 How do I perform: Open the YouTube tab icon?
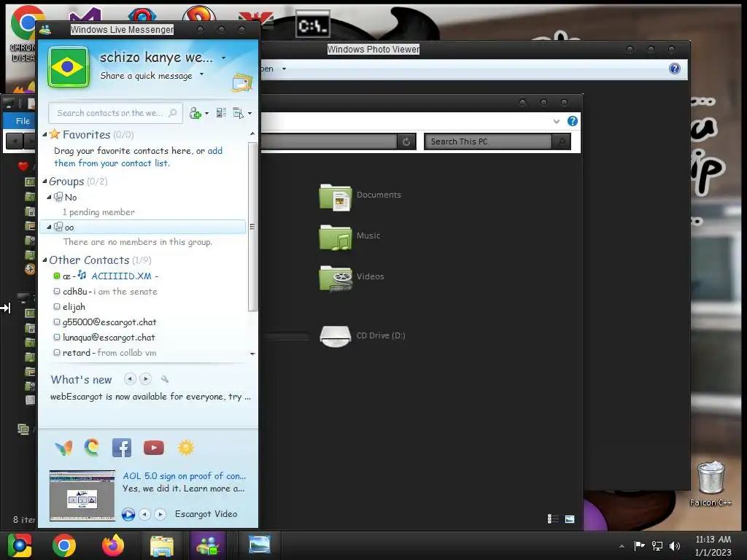153,448
